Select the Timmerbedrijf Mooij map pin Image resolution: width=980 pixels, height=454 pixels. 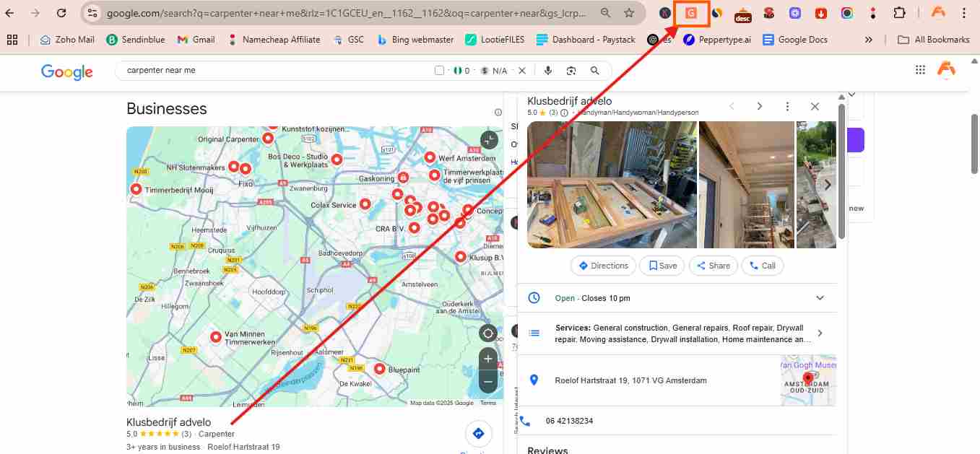[136, 190]
